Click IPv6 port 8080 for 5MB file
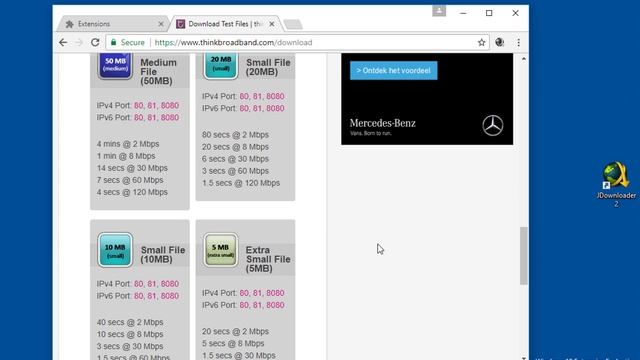The width and height of the screenshot is (640, 360). click(x=275, y=305)
